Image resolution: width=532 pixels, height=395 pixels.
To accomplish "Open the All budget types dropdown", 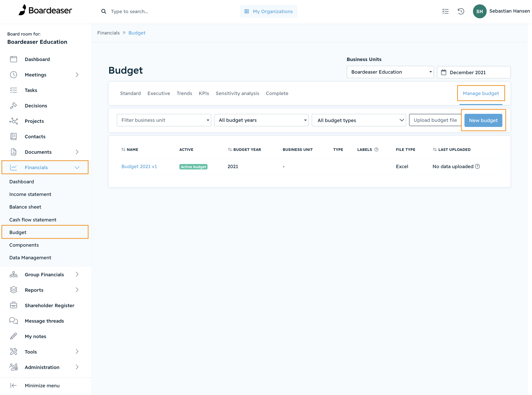I will 359,120.
